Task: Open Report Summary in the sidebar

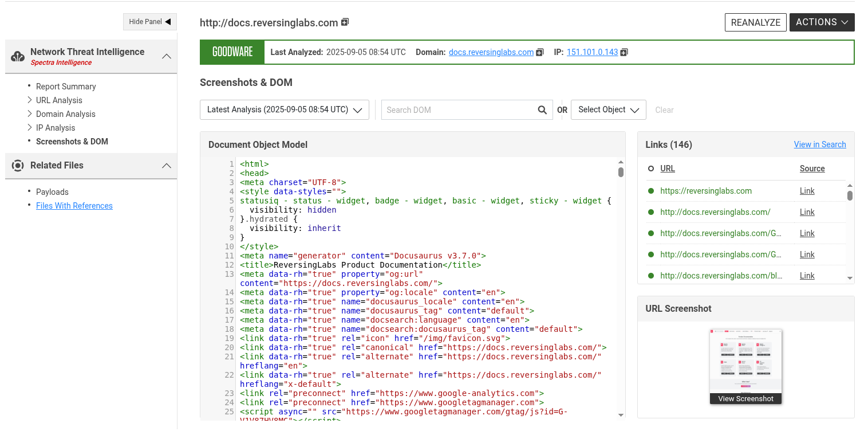Action: [66, 87]
